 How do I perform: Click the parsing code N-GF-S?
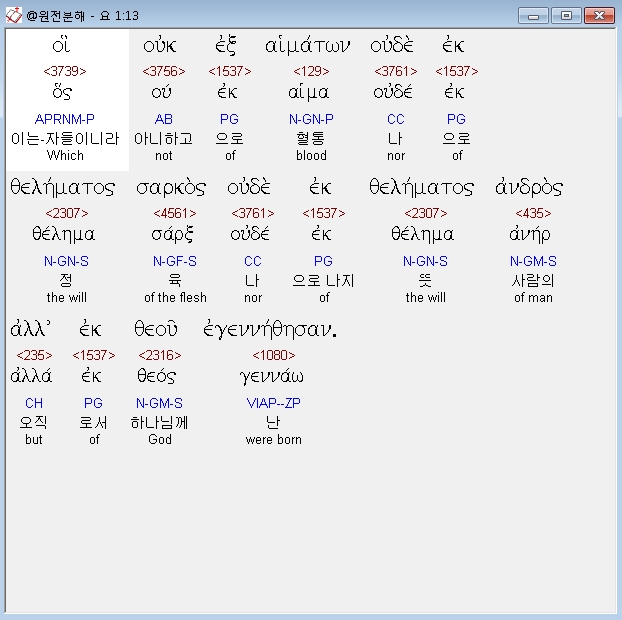pos(175,261)
